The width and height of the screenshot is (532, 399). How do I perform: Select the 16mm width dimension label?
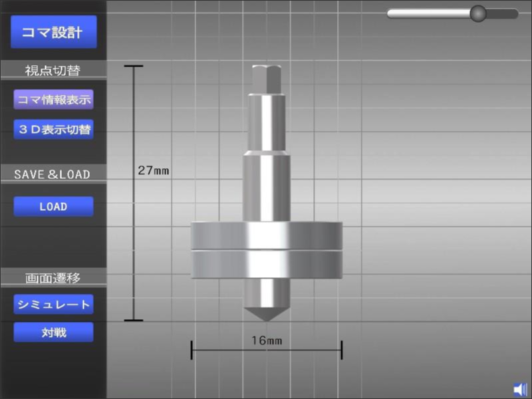[x=267, y=340]
